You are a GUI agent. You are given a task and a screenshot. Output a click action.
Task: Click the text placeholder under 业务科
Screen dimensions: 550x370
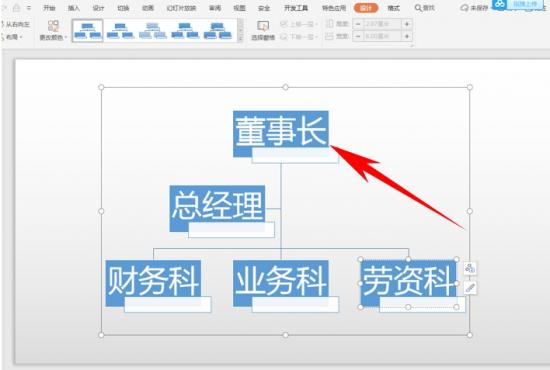(295, 304)
